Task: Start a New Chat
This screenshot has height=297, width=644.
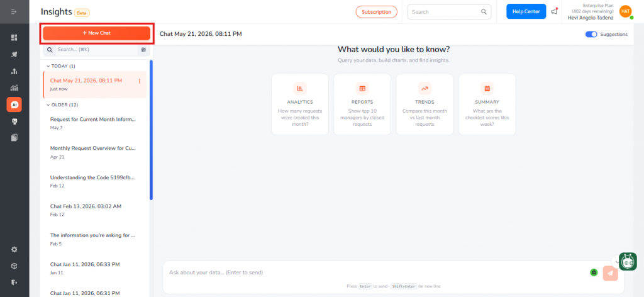Action: pos(96,33)
